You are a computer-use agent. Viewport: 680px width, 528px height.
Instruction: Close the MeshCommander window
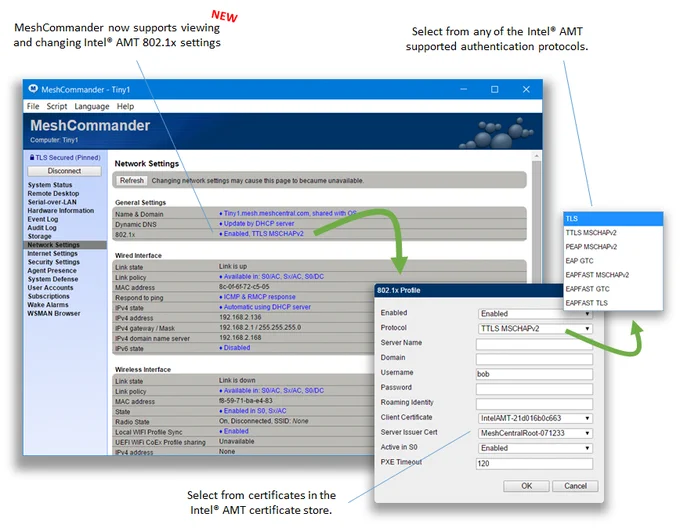(526, 89)
